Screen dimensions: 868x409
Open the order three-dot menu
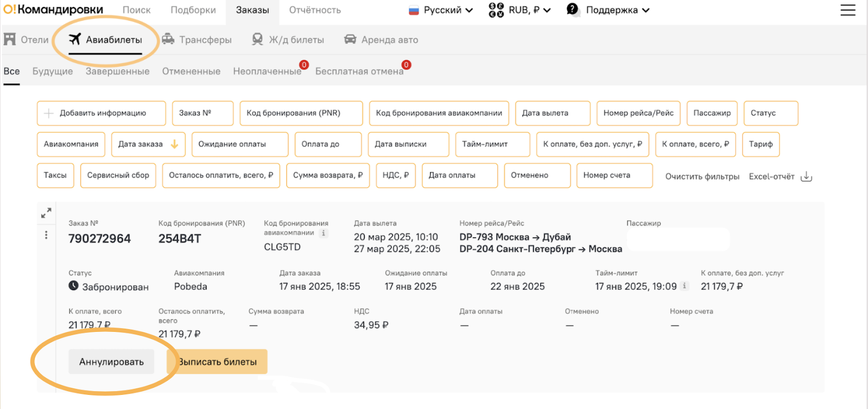pyautogui.click(x=46, y=235)
